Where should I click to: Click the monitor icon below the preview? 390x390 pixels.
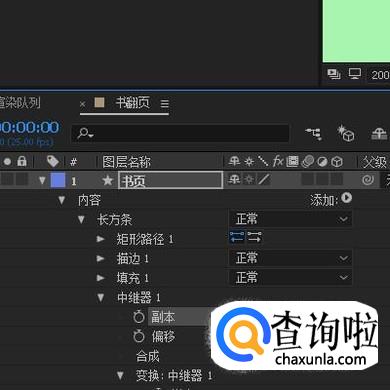355,73
